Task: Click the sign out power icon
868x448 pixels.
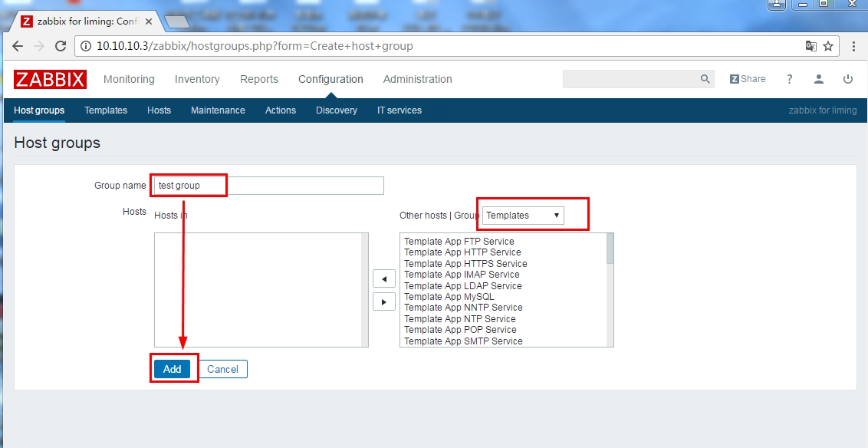Action: [847, 79]
